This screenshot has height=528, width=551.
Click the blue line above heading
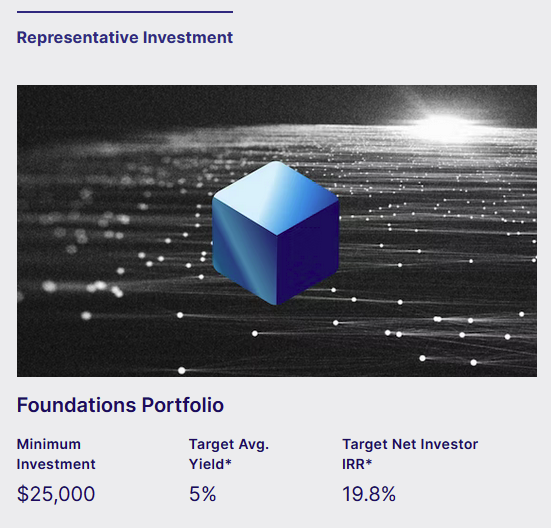(x=125, y=12)
